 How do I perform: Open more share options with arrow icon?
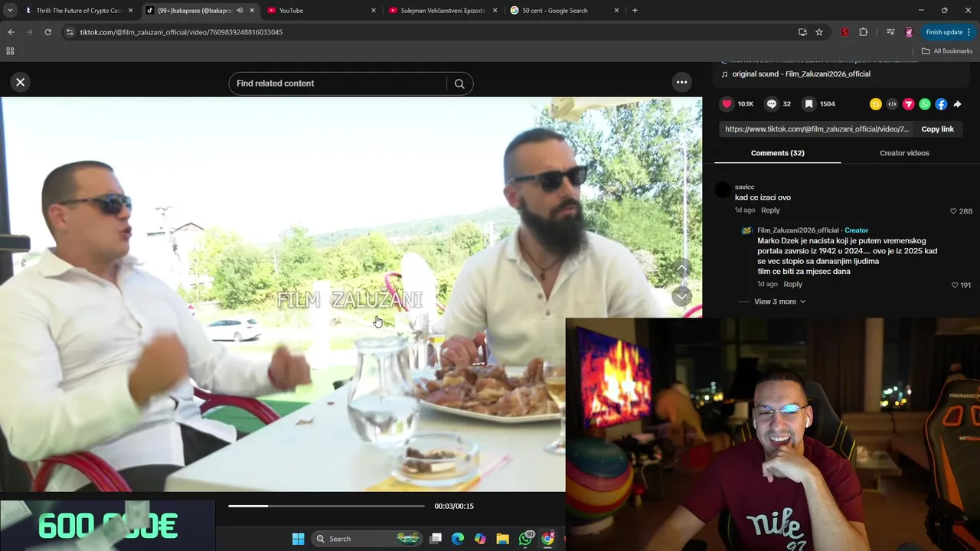point(957,104)
